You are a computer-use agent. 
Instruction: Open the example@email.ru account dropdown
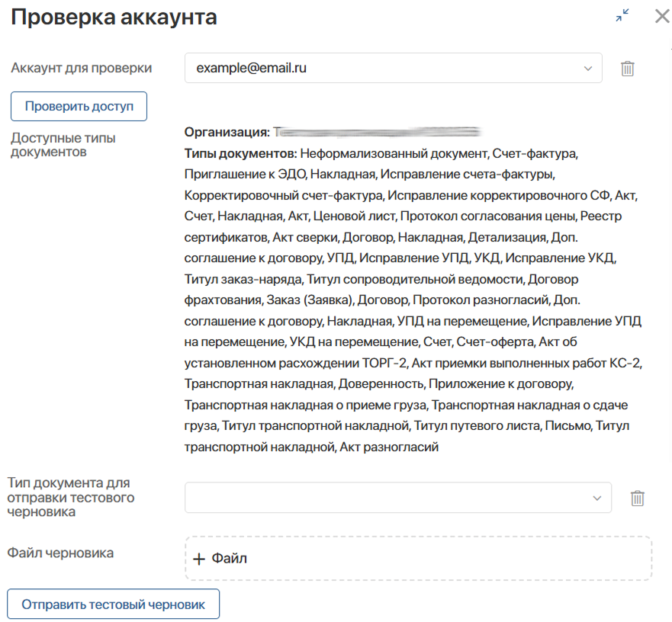393,68
